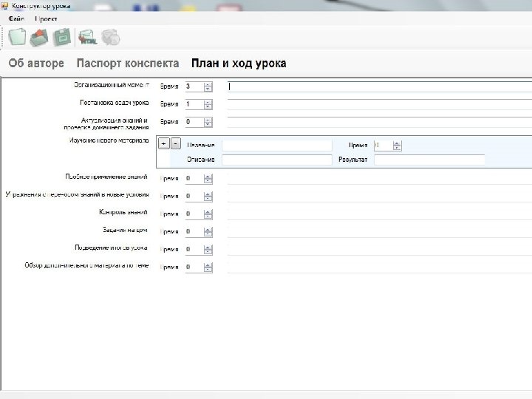Open the Проект menu

46,18
